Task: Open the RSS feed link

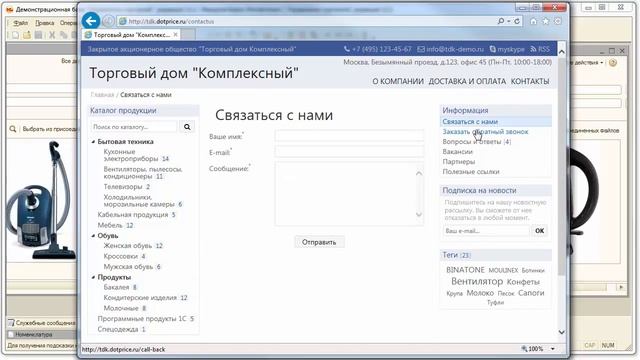Action: click(540, 49)
